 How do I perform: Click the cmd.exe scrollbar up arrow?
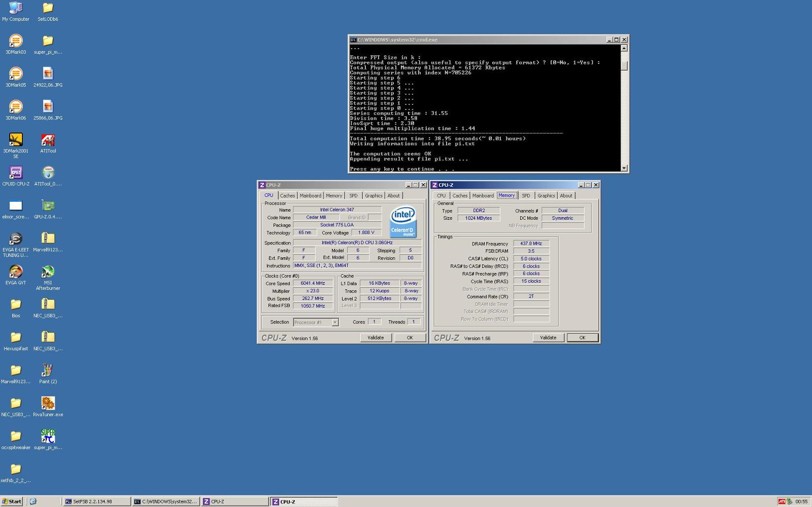[x=624, y=48]
